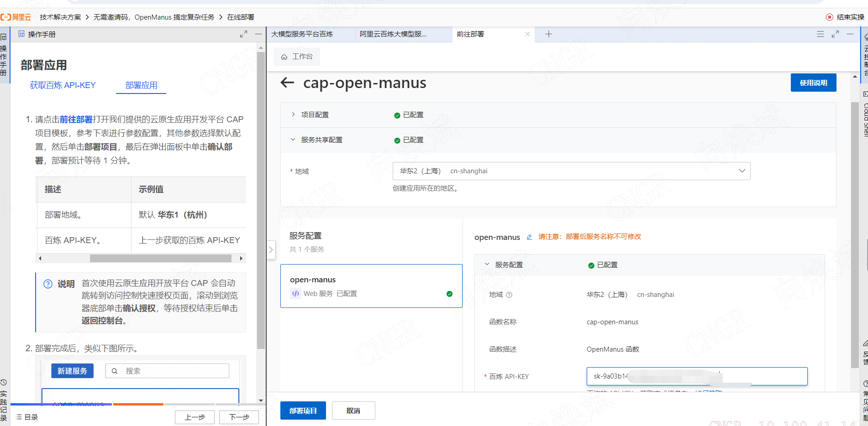The width and height of the screenshot is (868, 426).
Task: Open the 大模型服务平台百炼 browser tab
Action: click(x=302, y=34)
